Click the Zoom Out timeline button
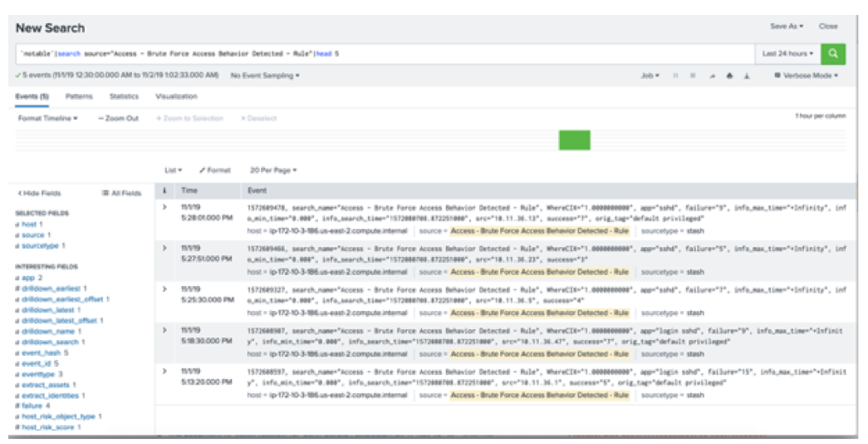The width and height of the screenshot is (868, 444). (x=119, y=118)
